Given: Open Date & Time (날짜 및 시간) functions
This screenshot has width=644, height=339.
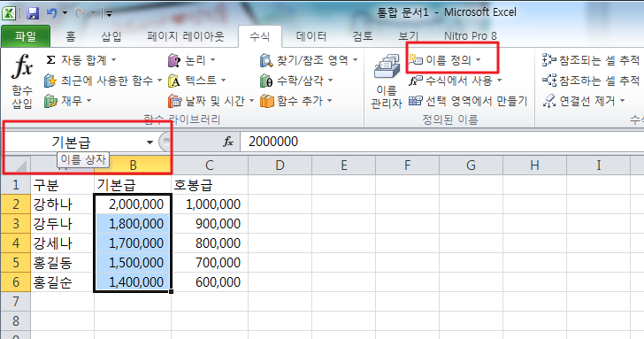Looking at the screenshot, I should [x=211, y=101].
